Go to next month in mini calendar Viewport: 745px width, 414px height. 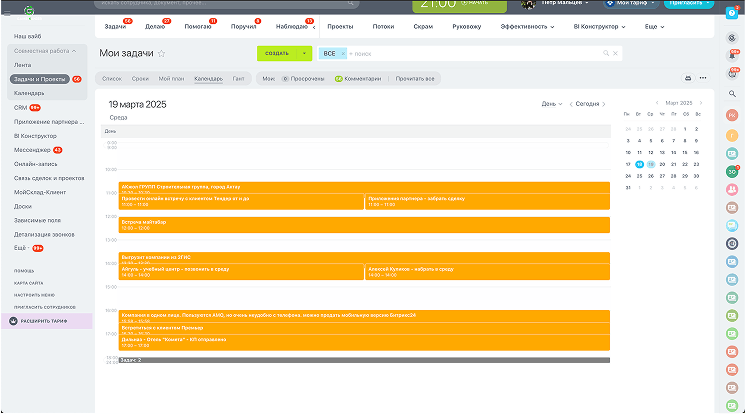tap(700, 103)
